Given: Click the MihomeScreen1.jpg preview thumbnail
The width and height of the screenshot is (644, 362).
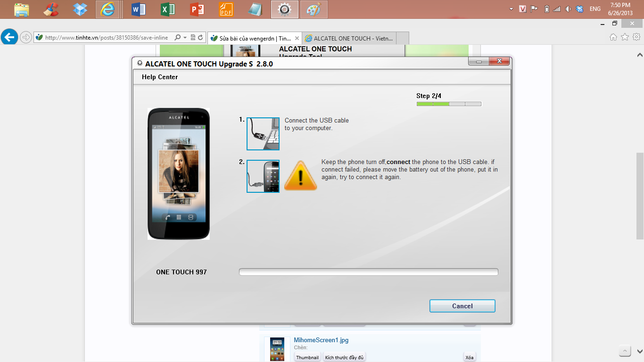Looking at the screenshot, I should click(277, 349).
